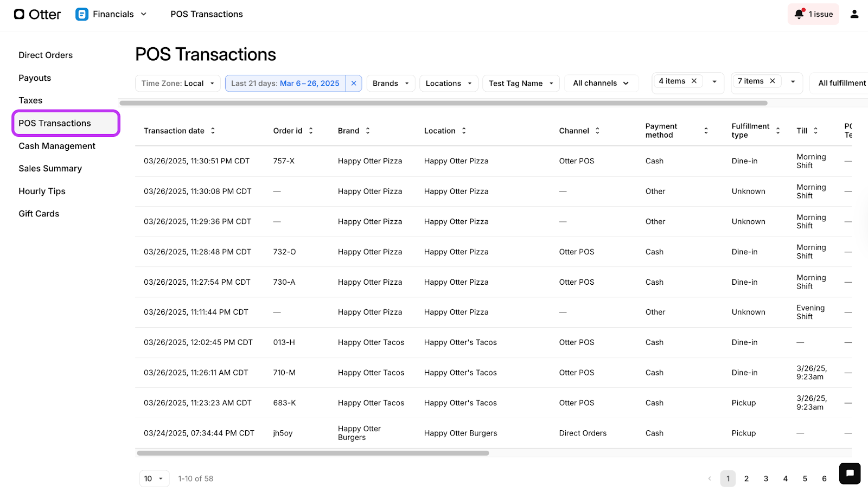The width and height of the screenshot is (868, 492).
Task: Click the 1 issue button
Action: point(813,14)
